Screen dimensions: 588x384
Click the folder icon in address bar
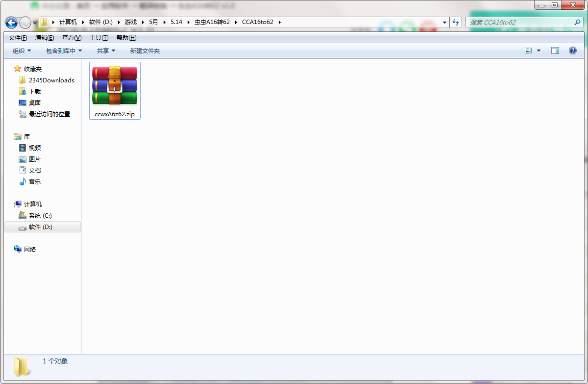point(44,22)
